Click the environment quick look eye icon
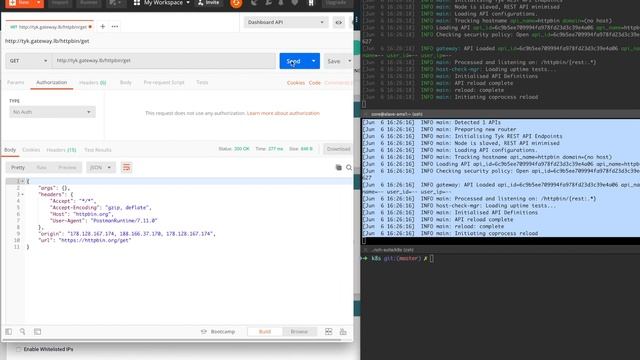 coord(338,22)
